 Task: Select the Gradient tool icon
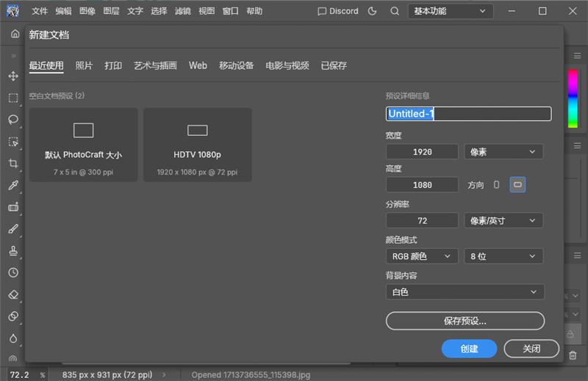(x=13, y=316)
